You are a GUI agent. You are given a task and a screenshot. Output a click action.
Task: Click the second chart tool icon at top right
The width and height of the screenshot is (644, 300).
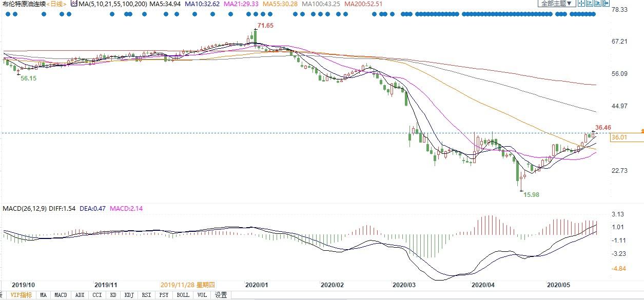pyautogui.click(x=589, y=4)
